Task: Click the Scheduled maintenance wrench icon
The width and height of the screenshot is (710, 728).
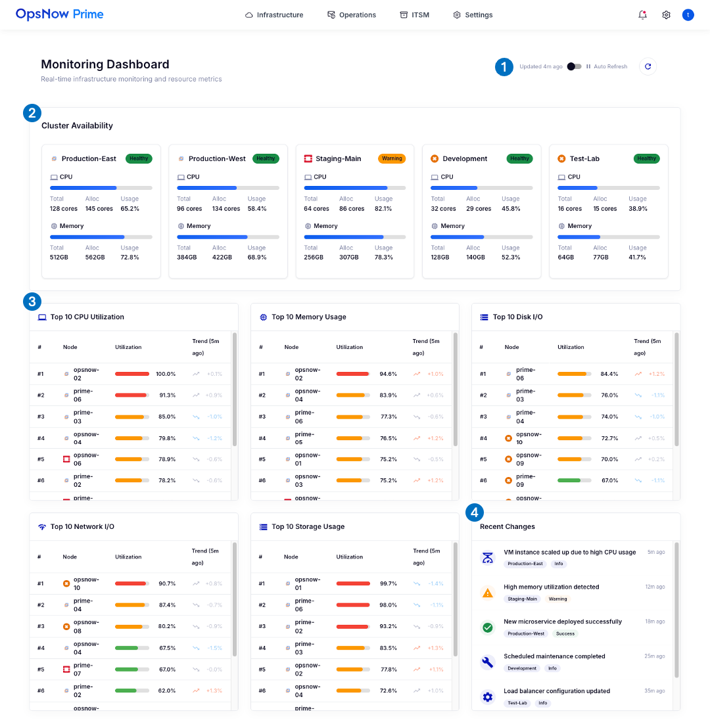Action: coord(487,662)
